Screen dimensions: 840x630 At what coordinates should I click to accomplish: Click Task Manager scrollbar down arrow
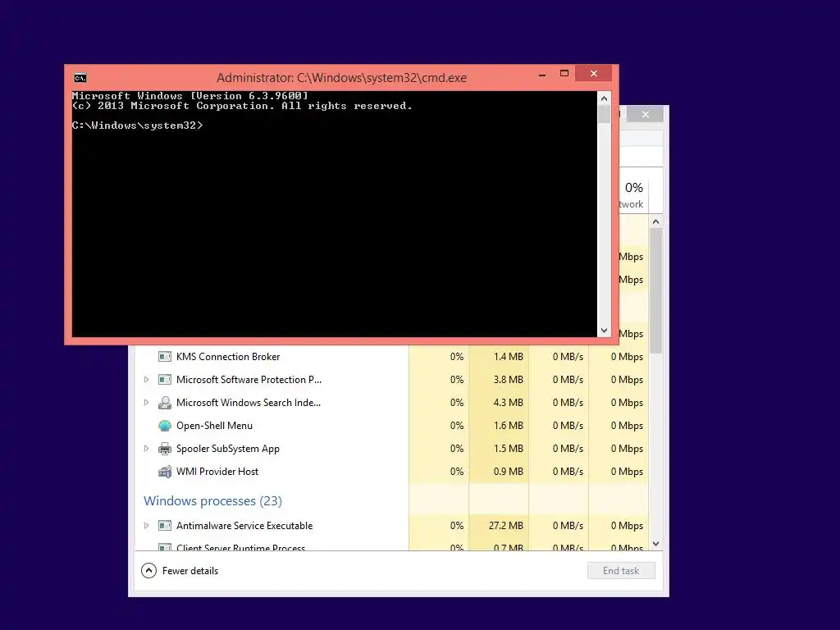pyautogui.click(x=655, y=544)
